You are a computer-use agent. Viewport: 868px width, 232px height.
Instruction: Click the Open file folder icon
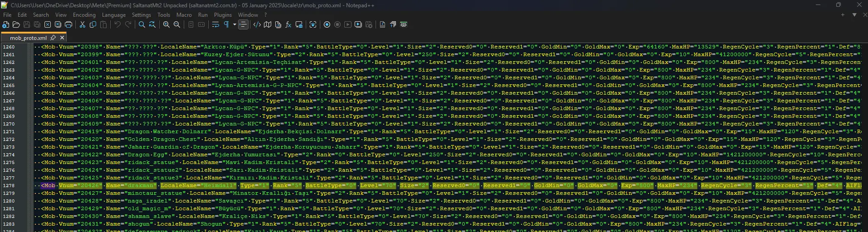[x=16, y=24]
